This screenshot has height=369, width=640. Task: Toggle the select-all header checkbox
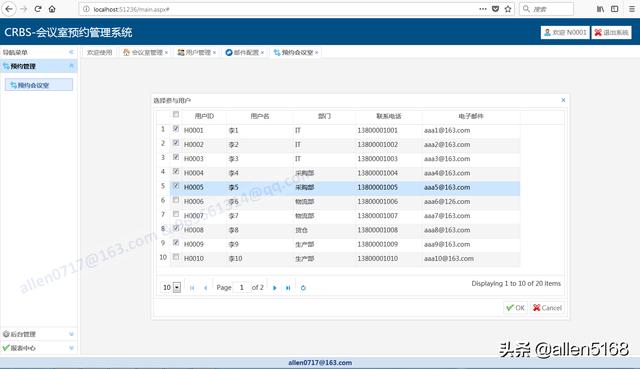point(176,115)
